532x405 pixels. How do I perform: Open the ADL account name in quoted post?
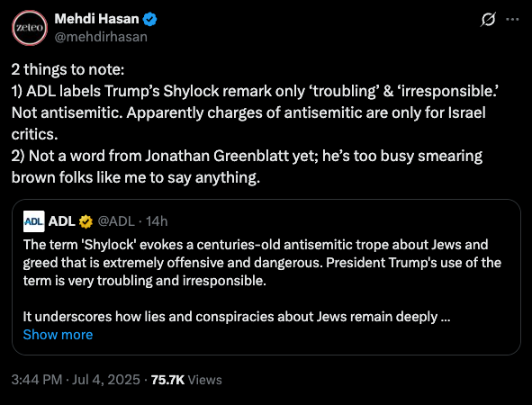(x=62, y=221)
